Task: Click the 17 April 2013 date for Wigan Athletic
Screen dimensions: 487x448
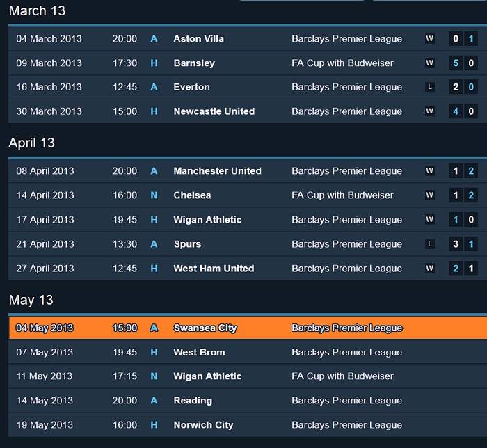Action: click(45, 220)
